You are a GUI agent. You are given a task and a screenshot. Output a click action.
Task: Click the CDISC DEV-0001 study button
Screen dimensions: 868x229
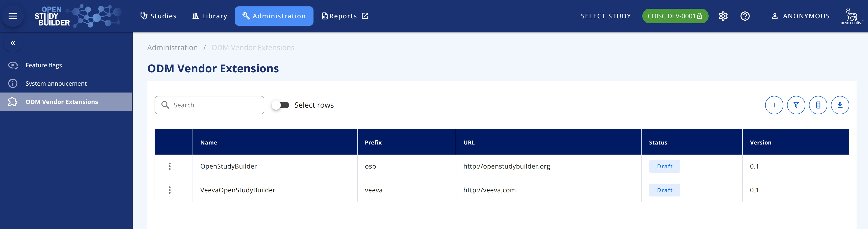[675, 16]
